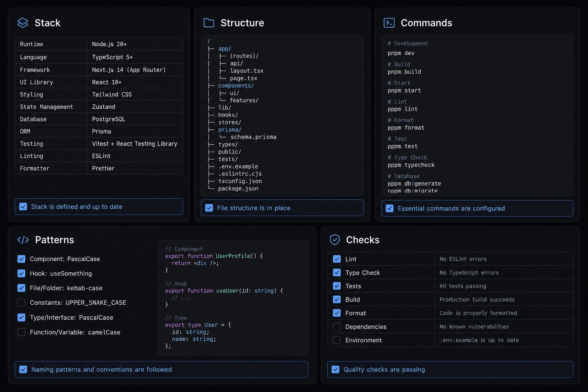The image size is (588, 392).
Task: Click 'React 18+' UI Library value
Action: pyautogui.click(x=107, y=82)
